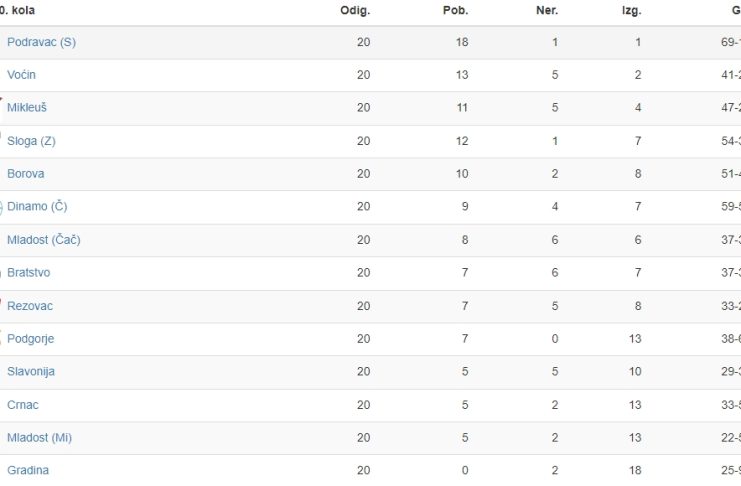Open Sloga (Z) team page
Viewport: 741px width, 486px height.
(x=31, y=141)
